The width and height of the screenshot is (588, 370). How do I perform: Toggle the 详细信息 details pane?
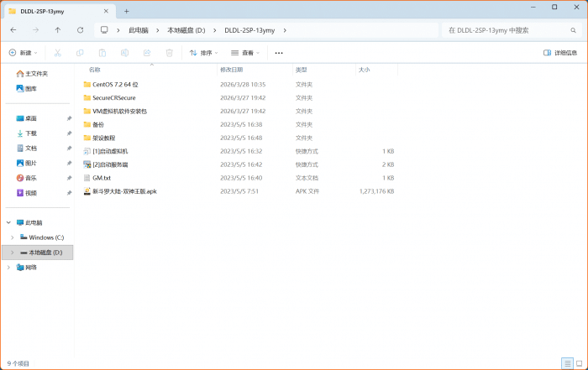tap(560, 52)
